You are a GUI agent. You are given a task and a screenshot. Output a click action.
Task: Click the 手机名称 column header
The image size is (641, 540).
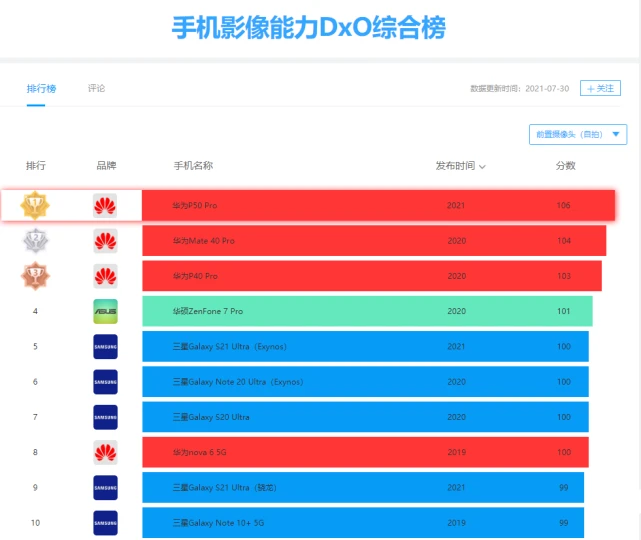click(x=193, y=166)
